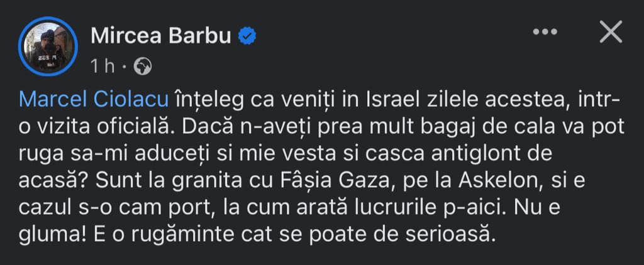Click the globe public audience icon
644x265 pixels.
(143, 66)
